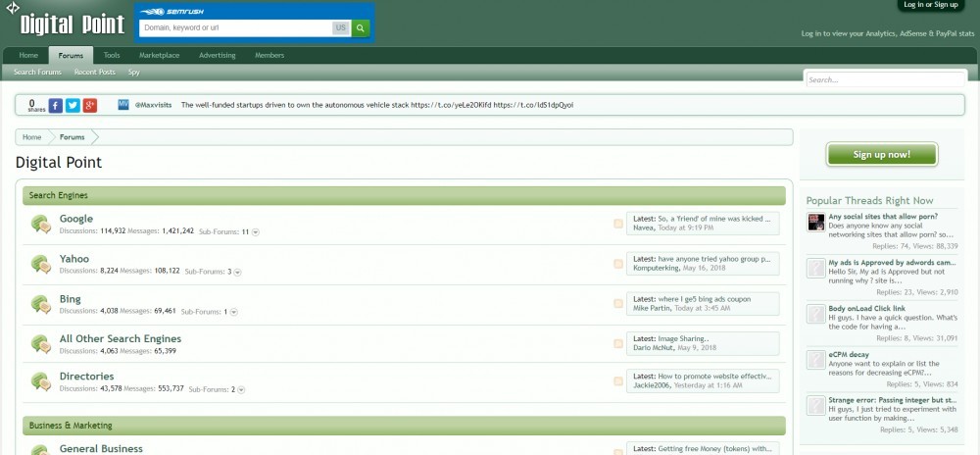The width and height of the screenshot is (980, 455).
Task: Open the Google forum link
Action: 76,219
